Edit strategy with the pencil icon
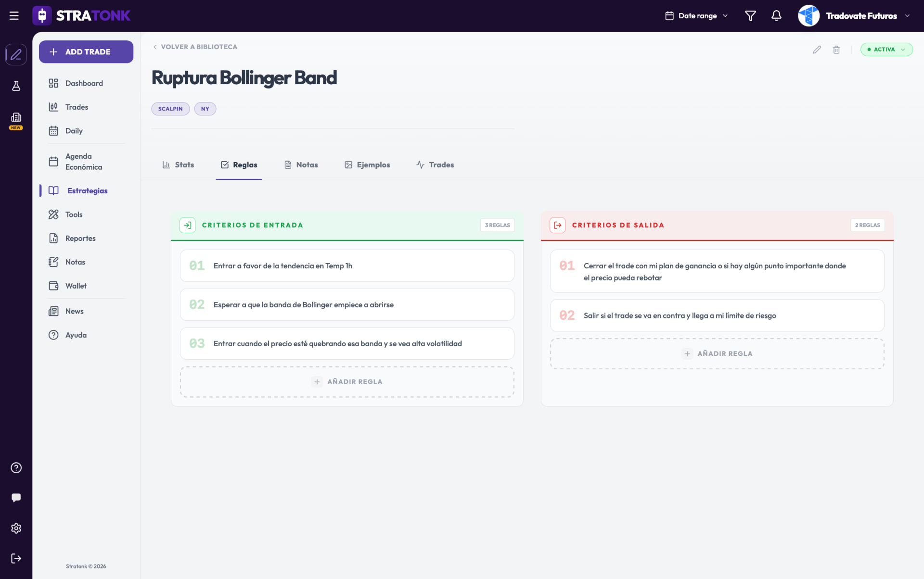924x579 pixels. pyautogui.click(x=817, y=50)
